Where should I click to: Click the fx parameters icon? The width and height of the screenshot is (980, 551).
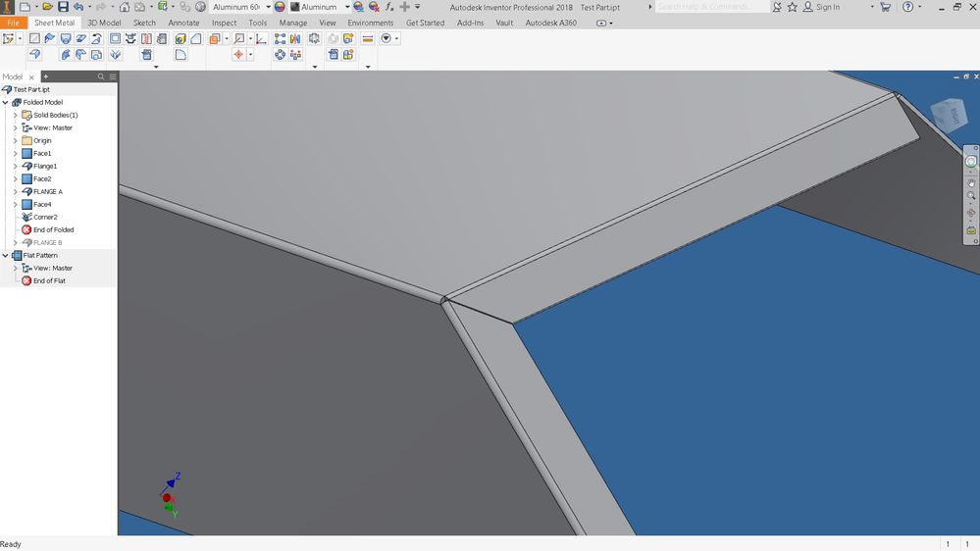[389, 7]
